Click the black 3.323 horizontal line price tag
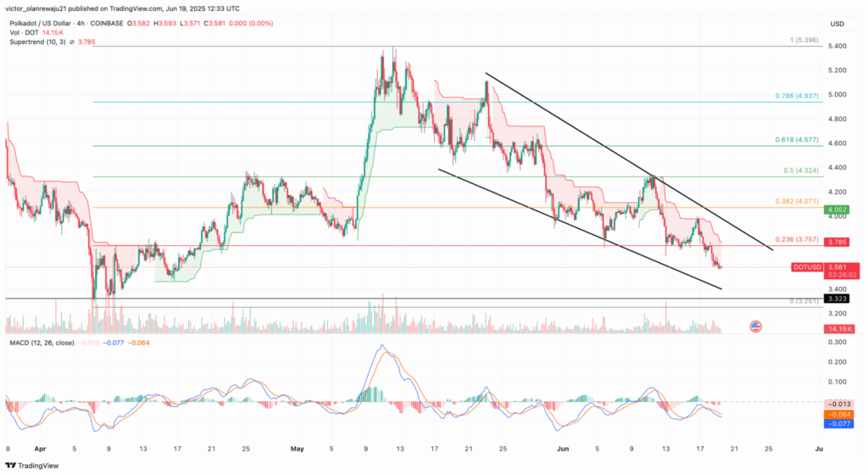Image resolution: width=868 pixels, height=475 pixels. (837, 299)
